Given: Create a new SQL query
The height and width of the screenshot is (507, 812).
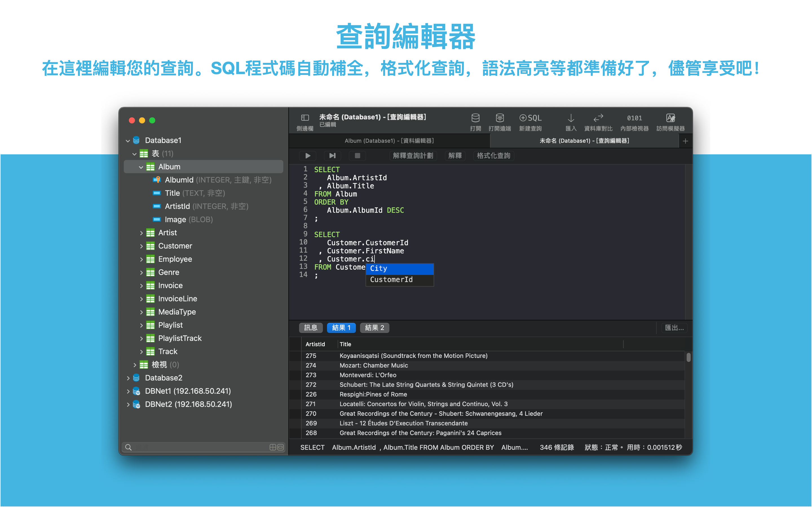Looking at the screenshot, I should (530, 118).
